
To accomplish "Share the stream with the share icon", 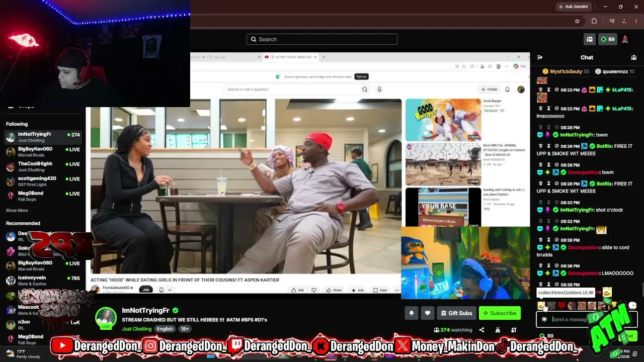I will pyautogui.click(x=481, y=330).
